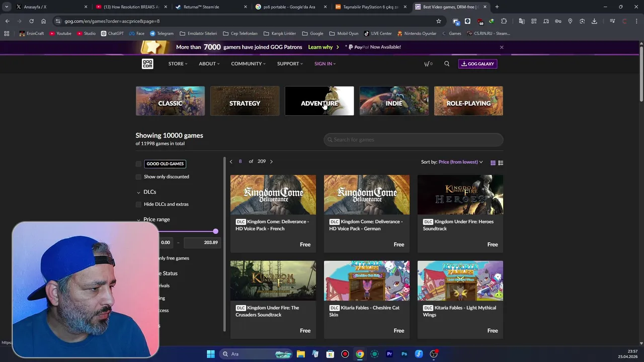Open Telegram bookmark
Image resolution: width=644 pixels, height=362 pixels.
click(x=162, y=34)
